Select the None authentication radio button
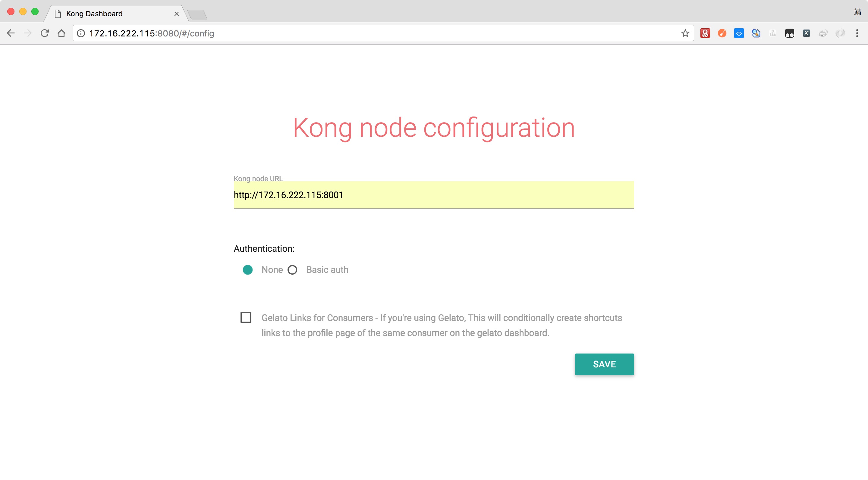Viewport: 868px width, 480px height. click(248, 270)
